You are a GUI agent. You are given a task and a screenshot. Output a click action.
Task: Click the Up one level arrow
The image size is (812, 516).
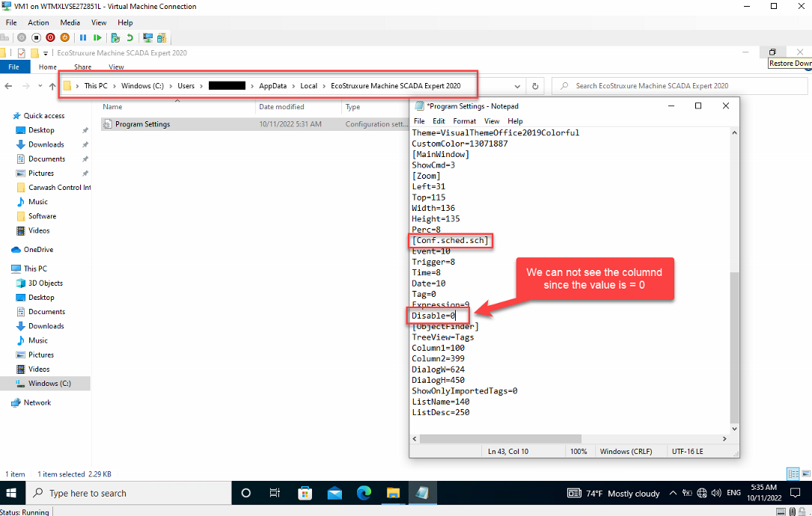coord(52,86)
